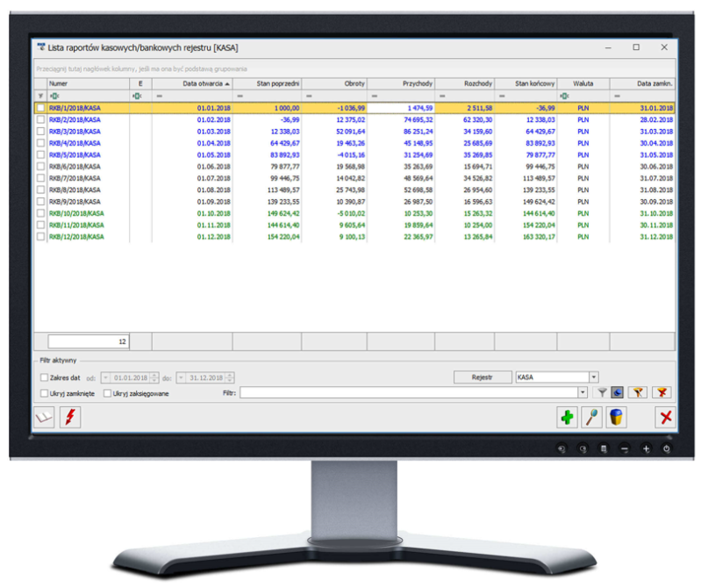Screen dimensions: 708x588
Task: Open the start date 01.01.2018 dropdown
Action: [107, 377]
